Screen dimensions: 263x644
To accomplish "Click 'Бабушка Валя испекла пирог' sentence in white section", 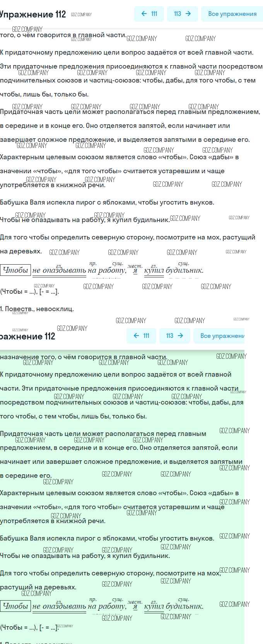I will (x=107, y=202).
